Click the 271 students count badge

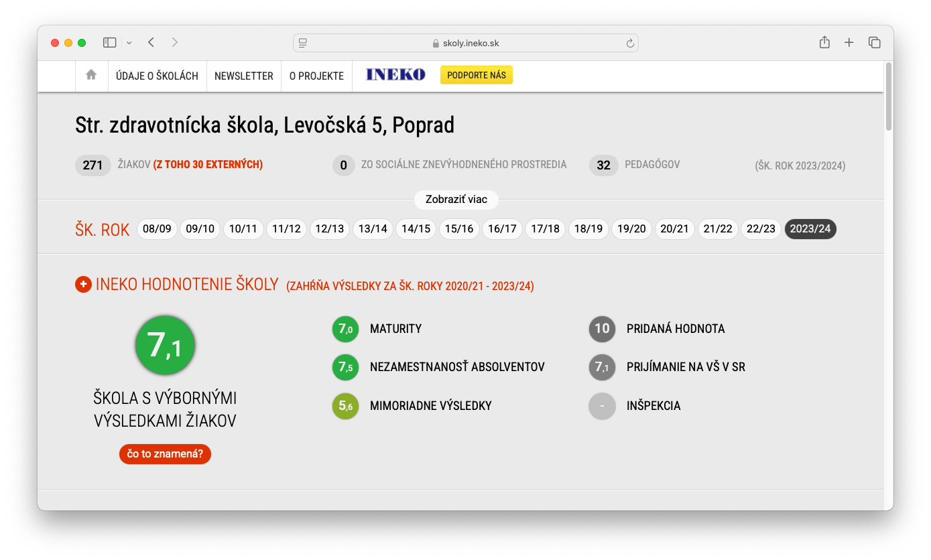tap(92, 165)
